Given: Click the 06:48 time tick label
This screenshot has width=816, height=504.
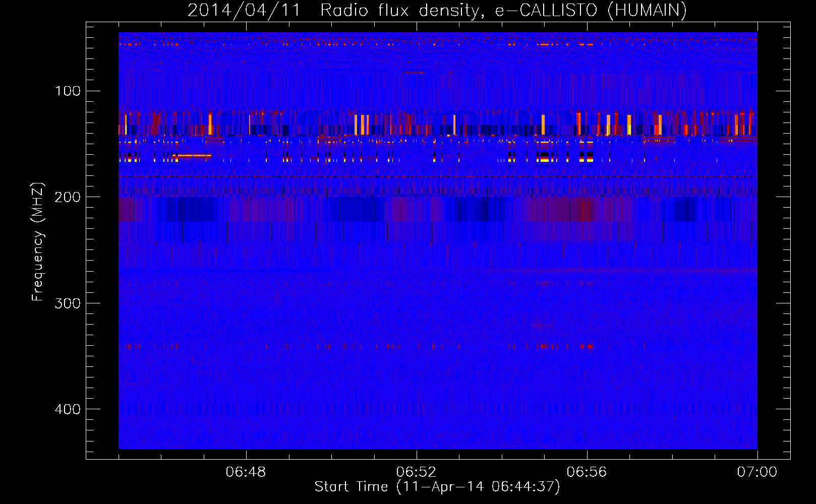Looking at the screenshot, I should (x=246, y=472).
